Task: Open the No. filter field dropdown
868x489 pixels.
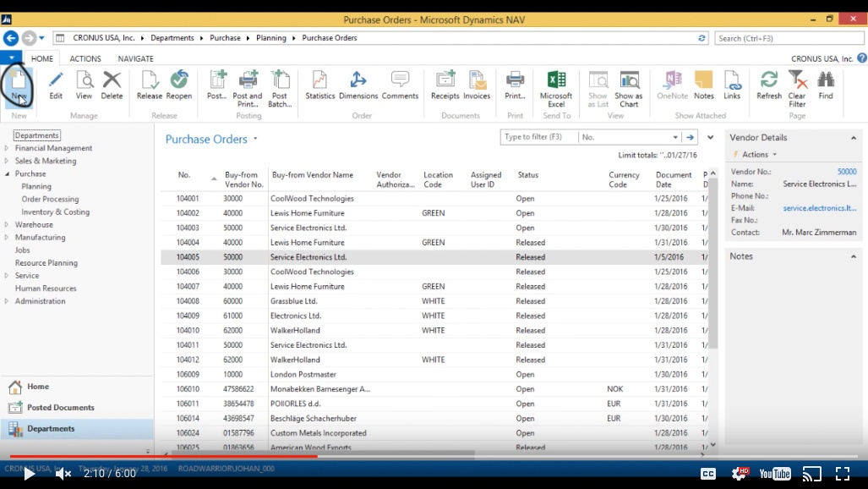Action: click(675, 137)
